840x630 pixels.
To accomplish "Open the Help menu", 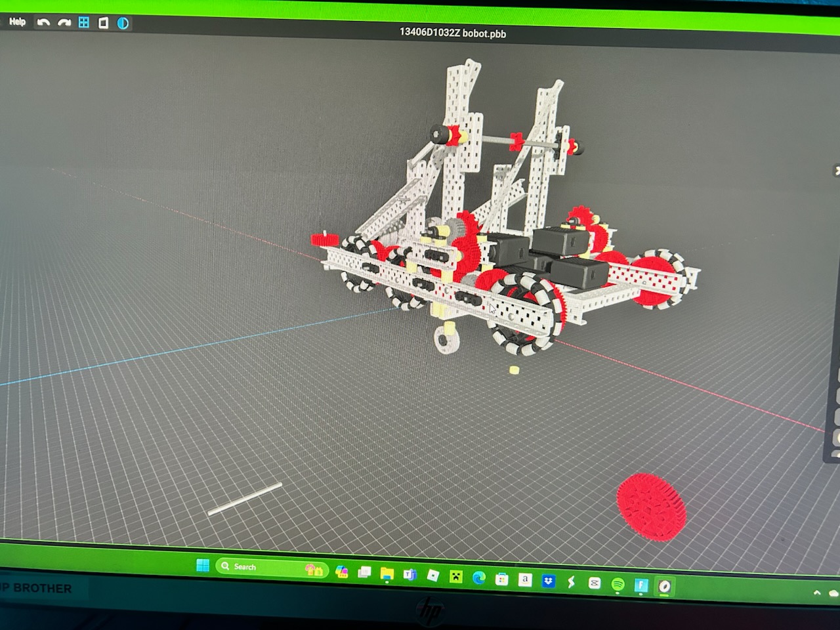I will point(18,22).
